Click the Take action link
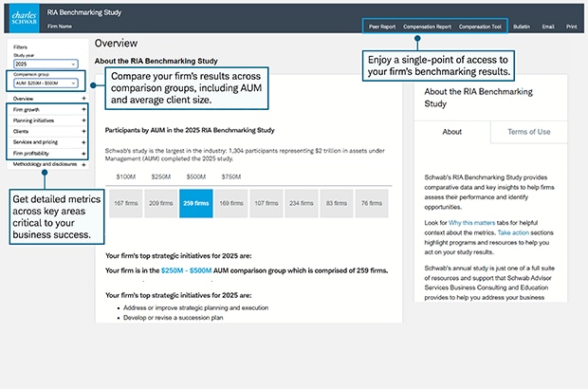This screenshot has width=588, height=389. (x=513, y=232)
